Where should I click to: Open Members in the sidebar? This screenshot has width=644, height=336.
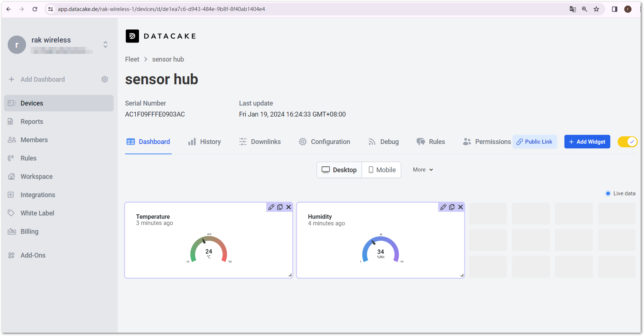coord(59,140)
